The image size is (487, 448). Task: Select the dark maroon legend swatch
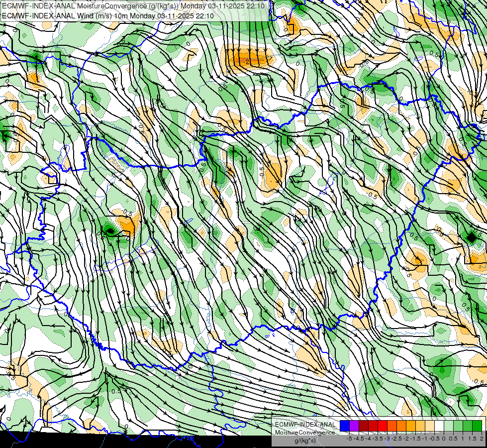(364, 426)
